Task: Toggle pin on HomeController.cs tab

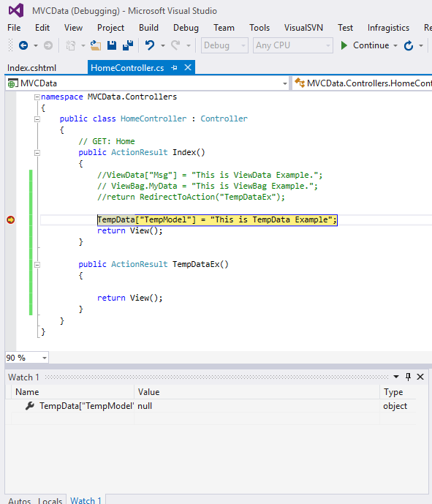Action: (174, 68)
